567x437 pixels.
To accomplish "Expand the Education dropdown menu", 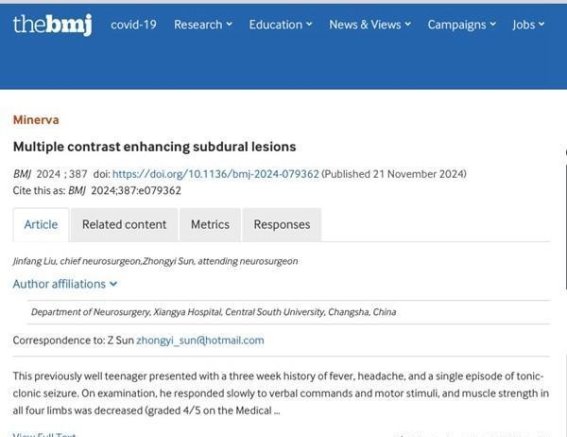I will click(x=280, y=25).
